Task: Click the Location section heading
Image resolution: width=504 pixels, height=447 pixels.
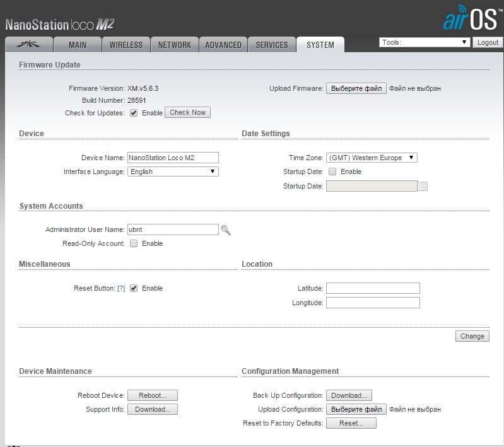Action: point(257,264)
